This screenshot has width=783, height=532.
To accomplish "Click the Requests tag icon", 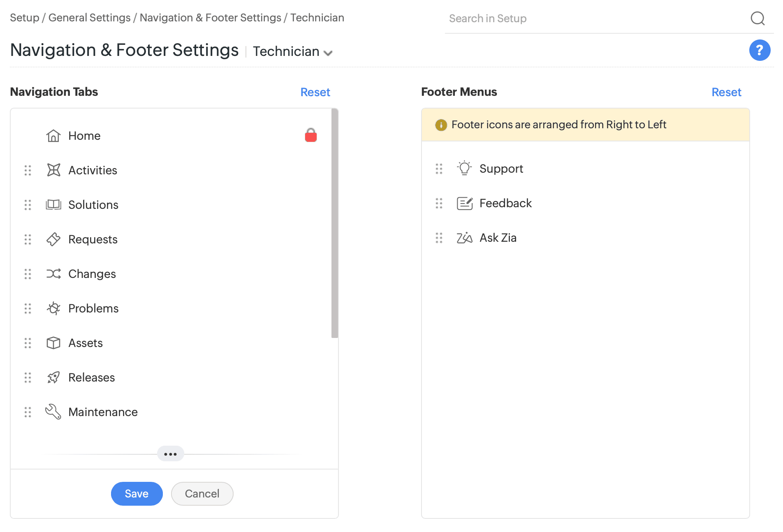I will tap(53, 239).
